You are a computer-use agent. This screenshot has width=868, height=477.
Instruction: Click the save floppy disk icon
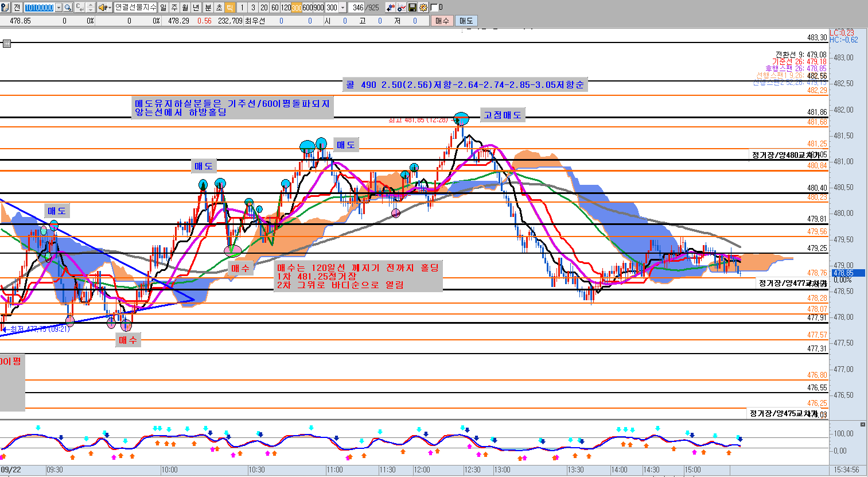412,7
